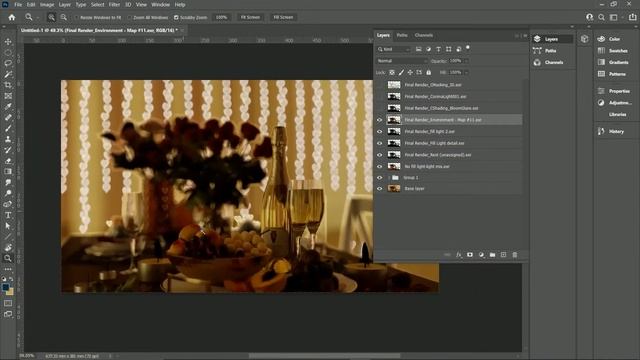Open the blend mode Normal dropdown
Image resolution: width=640 pixels, height=360 pixels.
coord(402,61)
